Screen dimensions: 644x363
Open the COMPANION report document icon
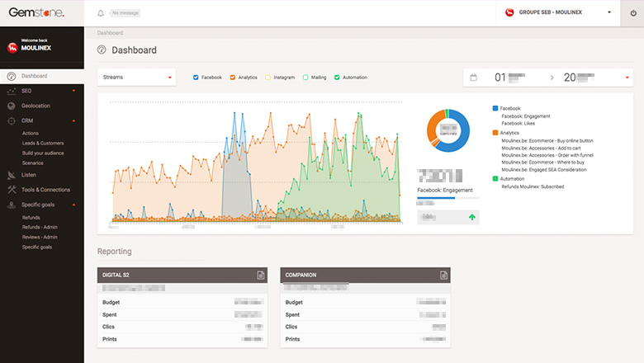point(443,275)
